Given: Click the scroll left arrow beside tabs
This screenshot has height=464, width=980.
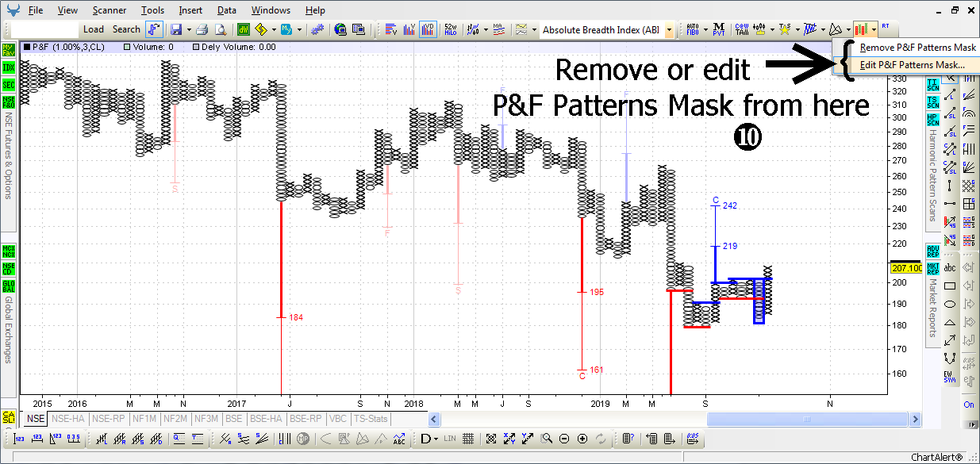Looking at the screenshot, I should [433, 419].
